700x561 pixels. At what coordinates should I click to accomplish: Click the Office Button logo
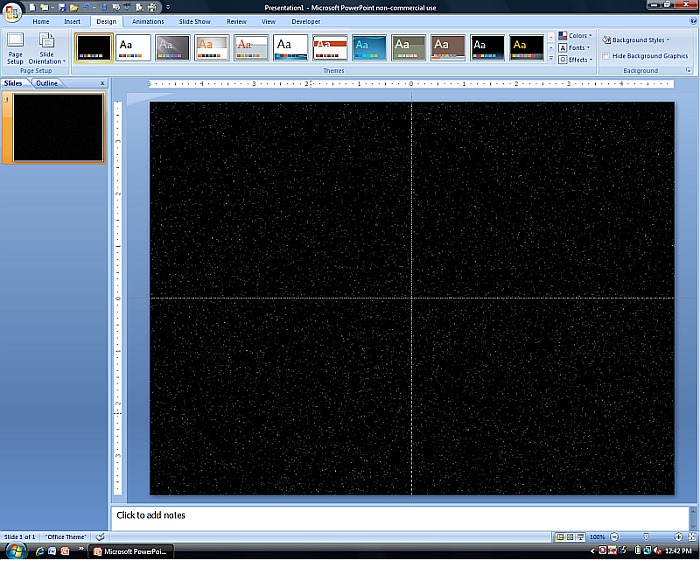click(x=12, y=11)
